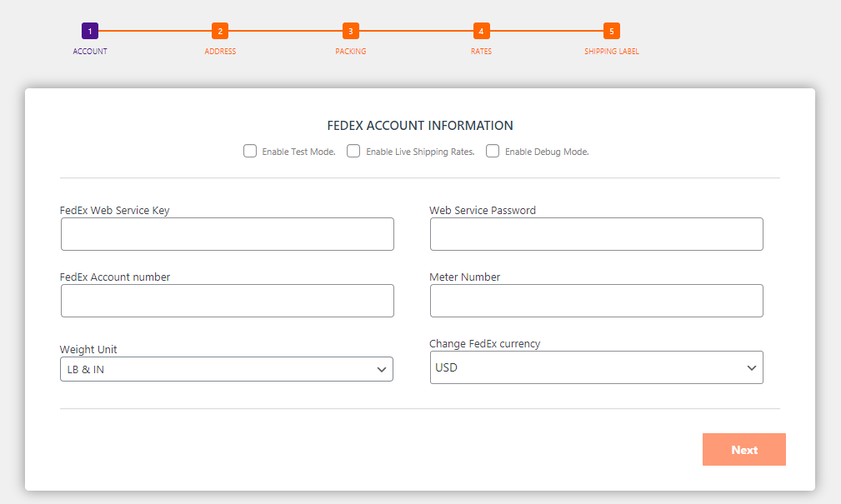This screenshot has width=841, height=504.
Task: Click the SHIPPING LABEL step label
Action: pyautogui.click(x=612, y=52)
